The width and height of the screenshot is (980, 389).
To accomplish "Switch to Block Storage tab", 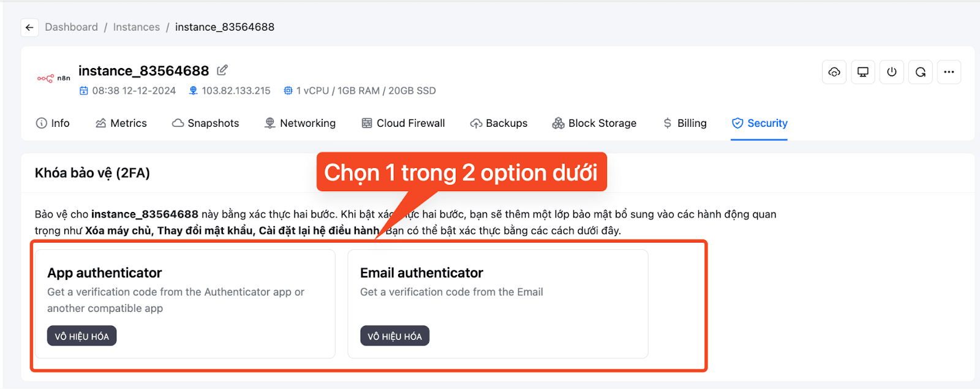I will click(594, 123).
